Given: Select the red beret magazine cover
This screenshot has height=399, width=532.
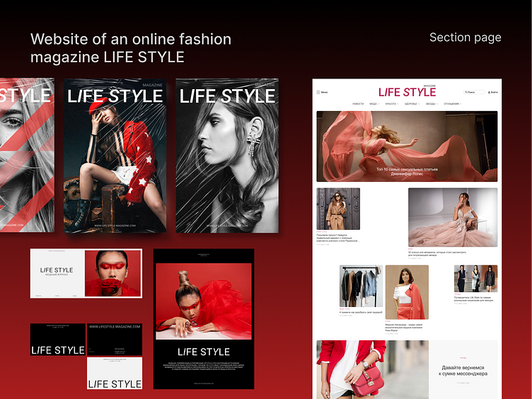Looking at the screenshot, I should pyautogui.click(x=115, y=156).
